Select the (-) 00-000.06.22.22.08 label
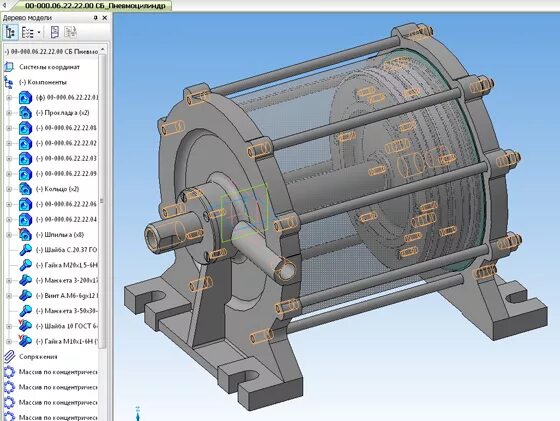Viewport: 560px width, 421px height. tap(66, 128)
